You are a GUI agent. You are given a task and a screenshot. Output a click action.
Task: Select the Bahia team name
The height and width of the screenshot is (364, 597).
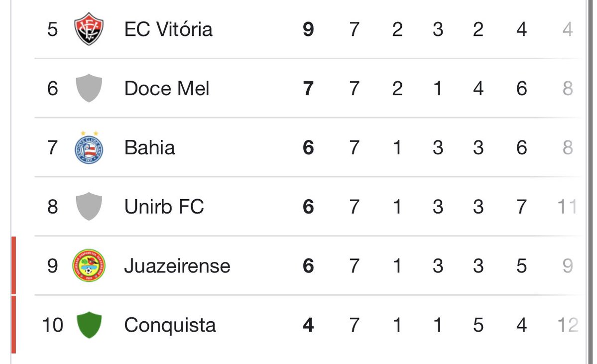tap(149, 148)
